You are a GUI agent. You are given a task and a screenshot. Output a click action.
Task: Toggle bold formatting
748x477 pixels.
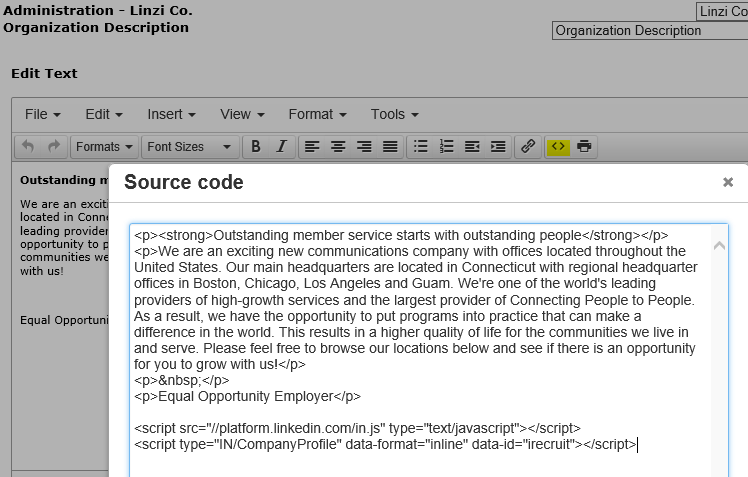(x=256, y=146)
